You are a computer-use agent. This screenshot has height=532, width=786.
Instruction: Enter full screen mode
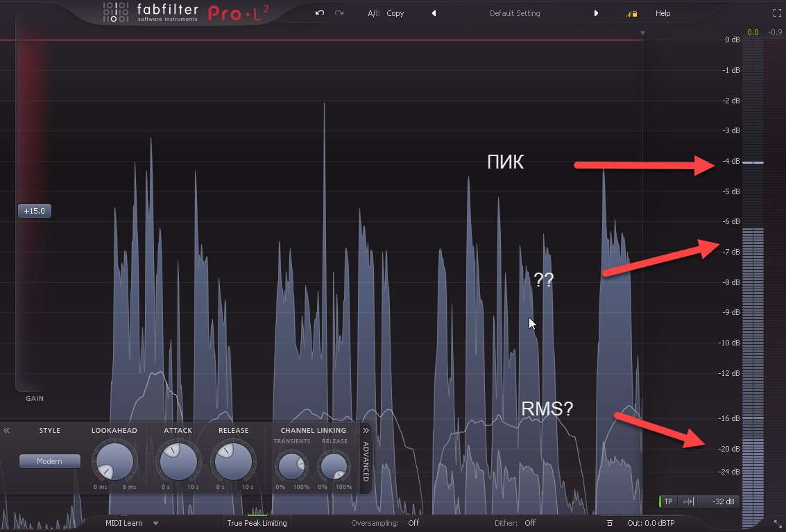coord(778,14)
